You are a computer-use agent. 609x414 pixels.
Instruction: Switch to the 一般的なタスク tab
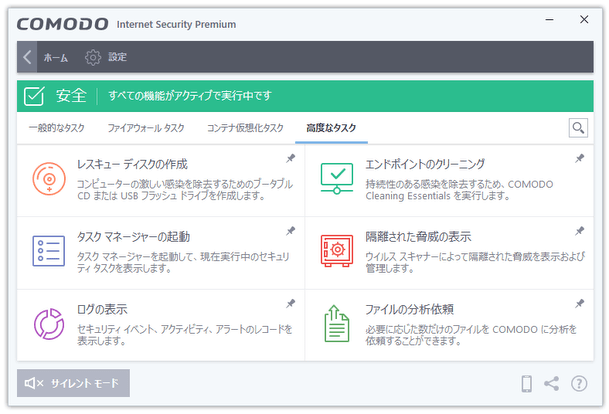coord(56,128)
